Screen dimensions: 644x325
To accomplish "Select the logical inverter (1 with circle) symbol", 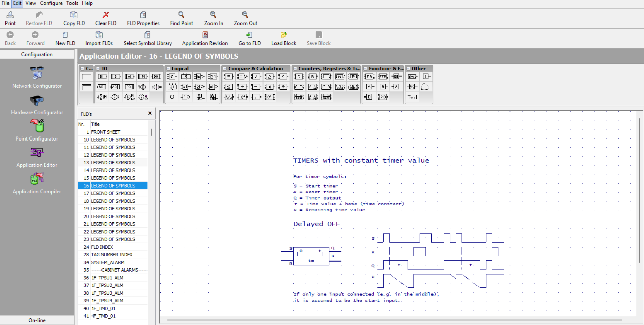I will click(186, 97).
